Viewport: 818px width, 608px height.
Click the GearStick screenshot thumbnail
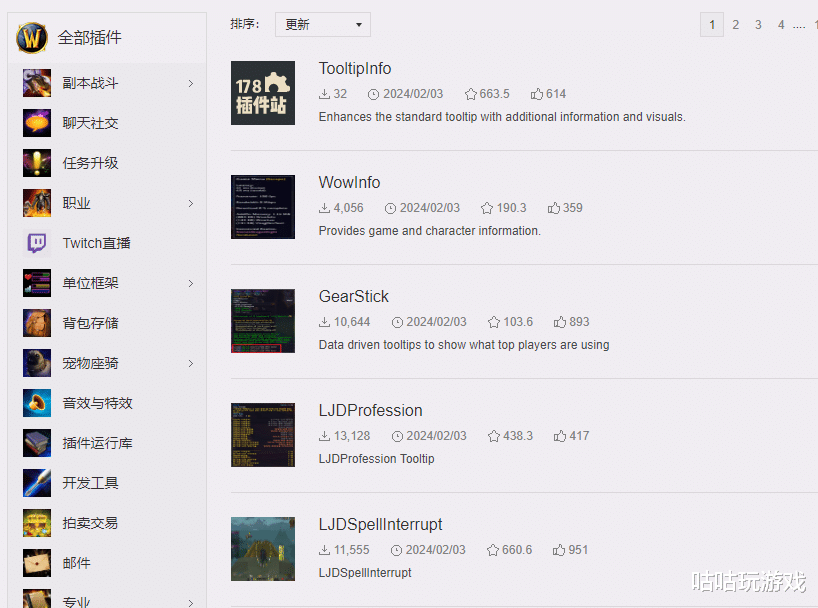point(263,321)
